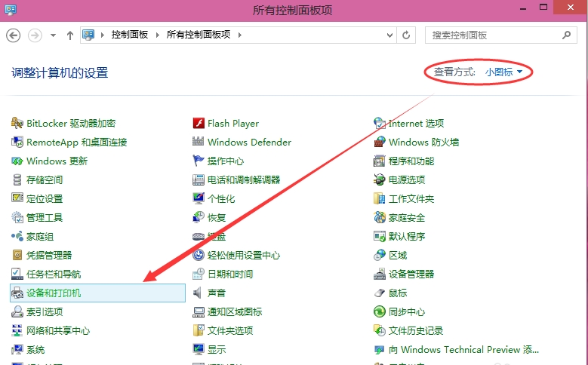This screenshot has width=588, height=365.
Task: Open the BitLocker 驱动器加密 icon
Action: tap(17, 123)
